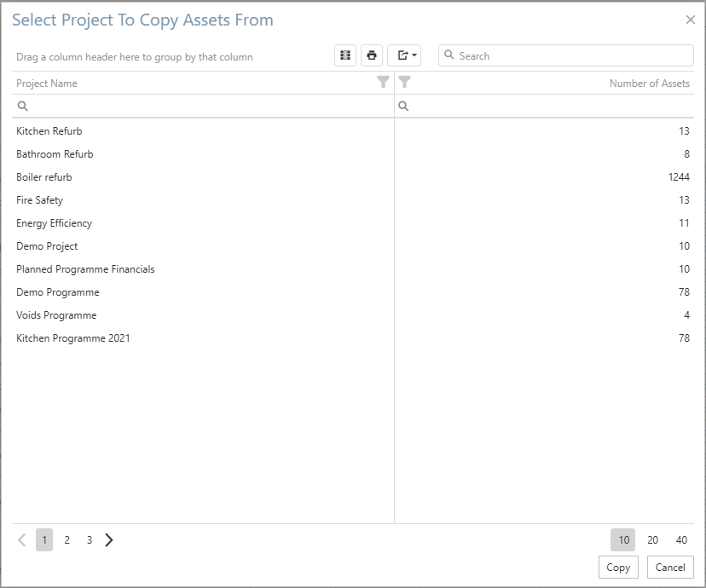Viewport: 706px width, 588px height.
Task: Click the print icon button
Action: (x=372, y=55)
